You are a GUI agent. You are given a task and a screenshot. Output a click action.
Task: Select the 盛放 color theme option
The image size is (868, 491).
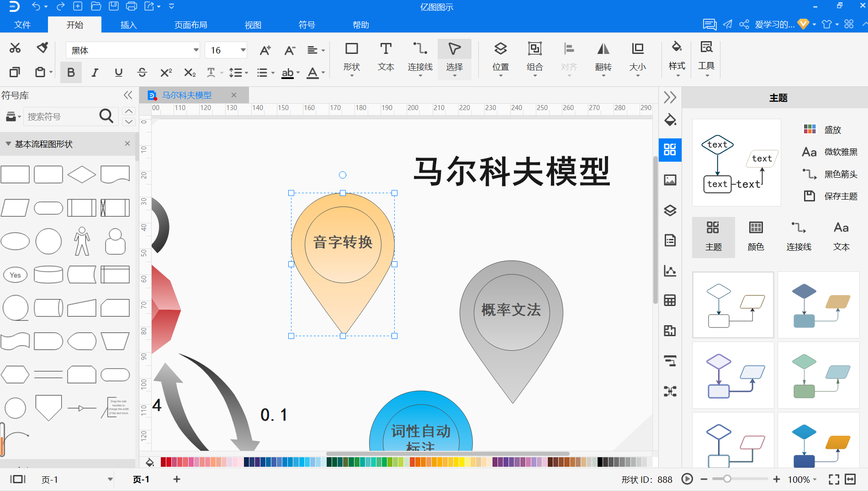(x=822, y=130)
